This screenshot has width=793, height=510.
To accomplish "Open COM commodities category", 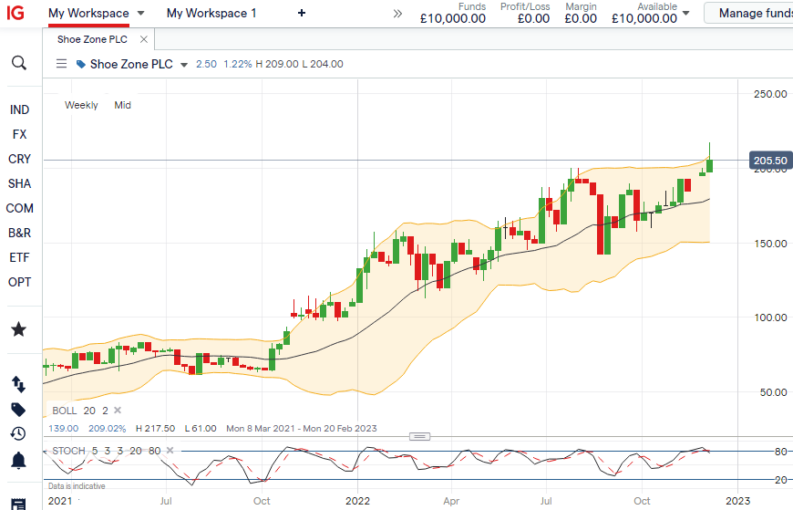I will click(x=19, y=208).
